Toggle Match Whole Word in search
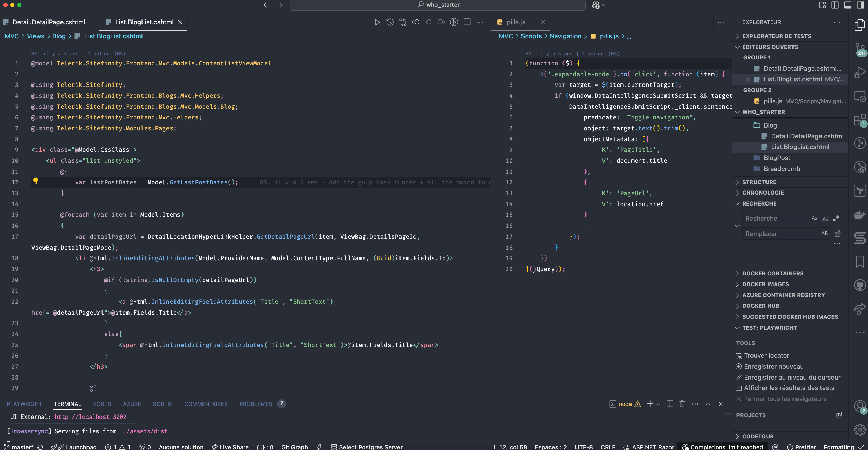This screenshot has width=868, height=450. pos(825,218)
